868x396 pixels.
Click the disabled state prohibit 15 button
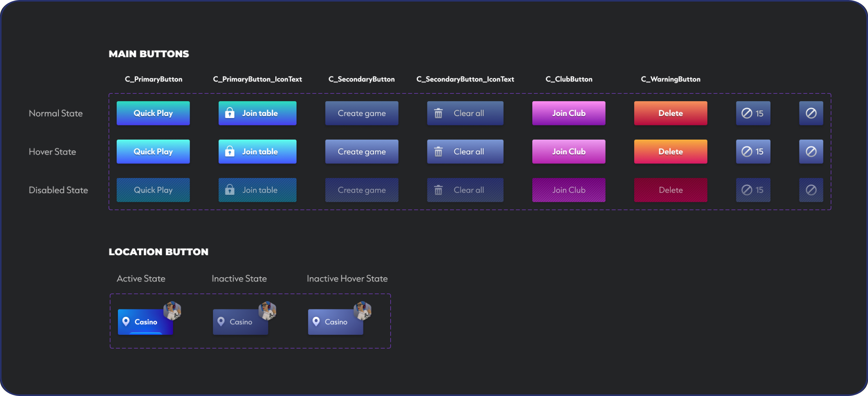[753, 190]
